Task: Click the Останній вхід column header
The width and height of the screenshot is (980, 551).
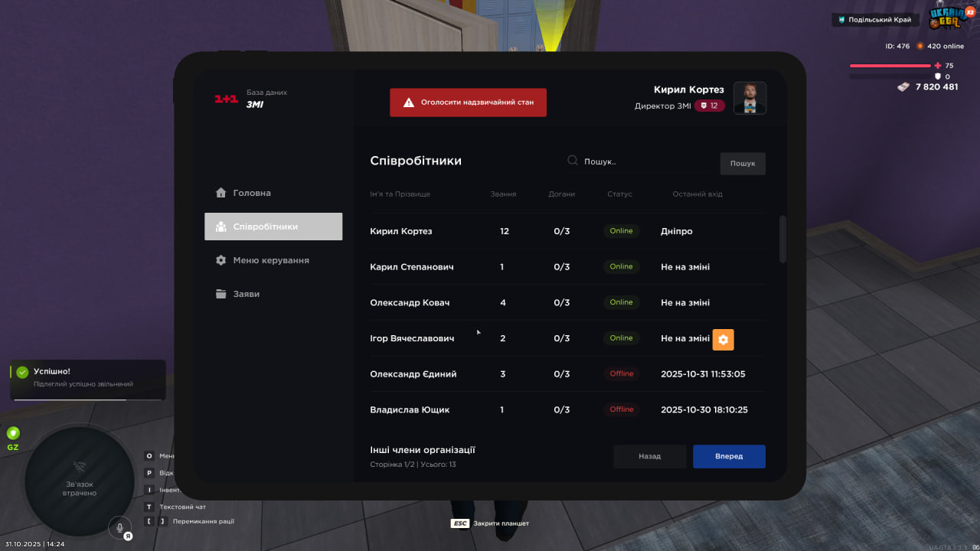Action: pyautogui.click(x=697, y=194)
